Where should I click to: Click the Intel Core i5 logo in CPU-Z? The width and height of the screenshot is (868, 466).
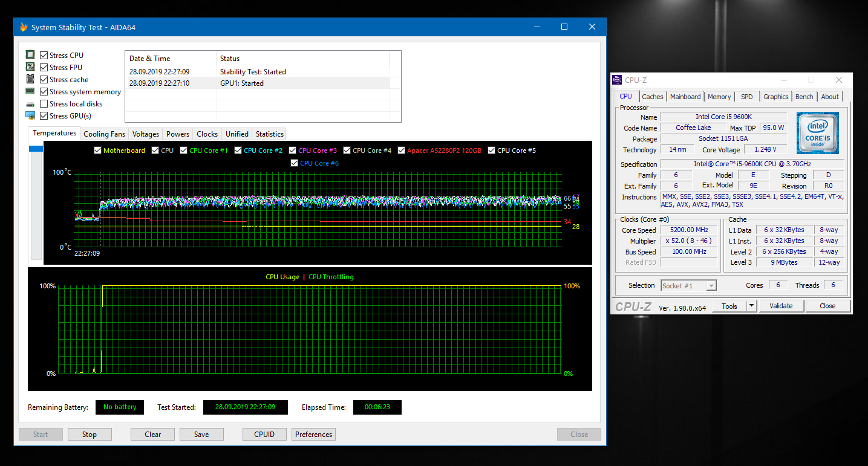click(817, 133)
